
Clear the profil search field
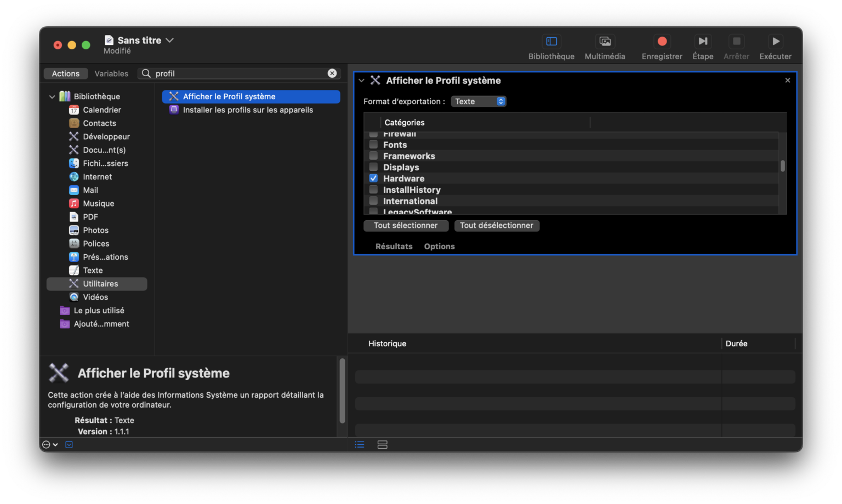click(x=332, y=73)
